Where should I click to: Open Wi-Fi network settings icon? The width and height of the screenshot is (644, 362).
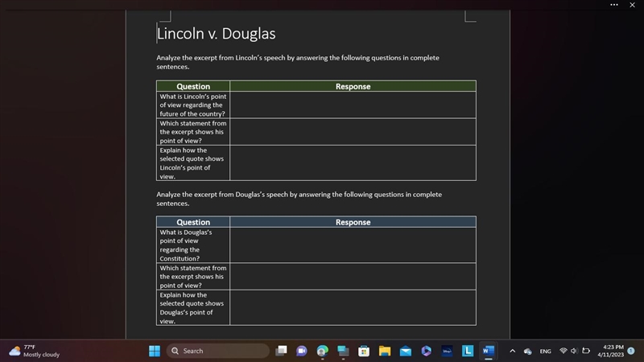coord(563,351)
